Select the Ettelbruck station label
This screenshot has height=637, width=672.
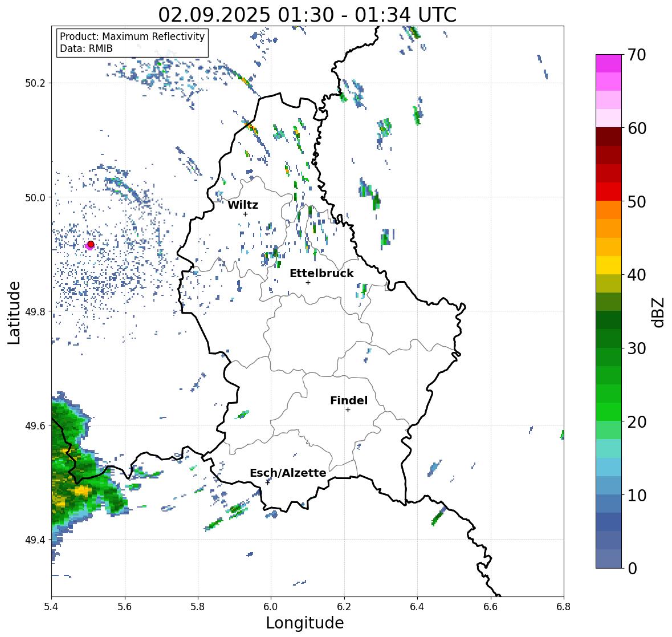[x=322, y=274]
